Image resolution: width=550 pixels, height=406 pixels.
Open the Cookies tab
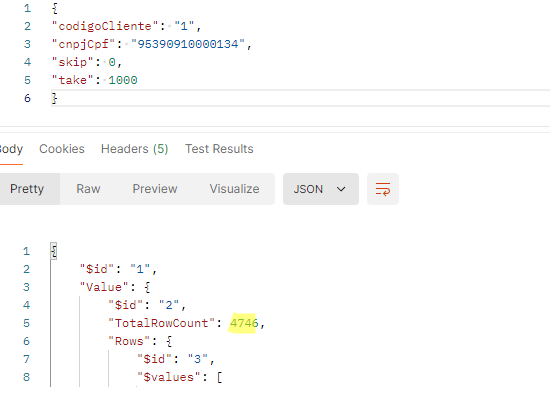click(62, 149)
